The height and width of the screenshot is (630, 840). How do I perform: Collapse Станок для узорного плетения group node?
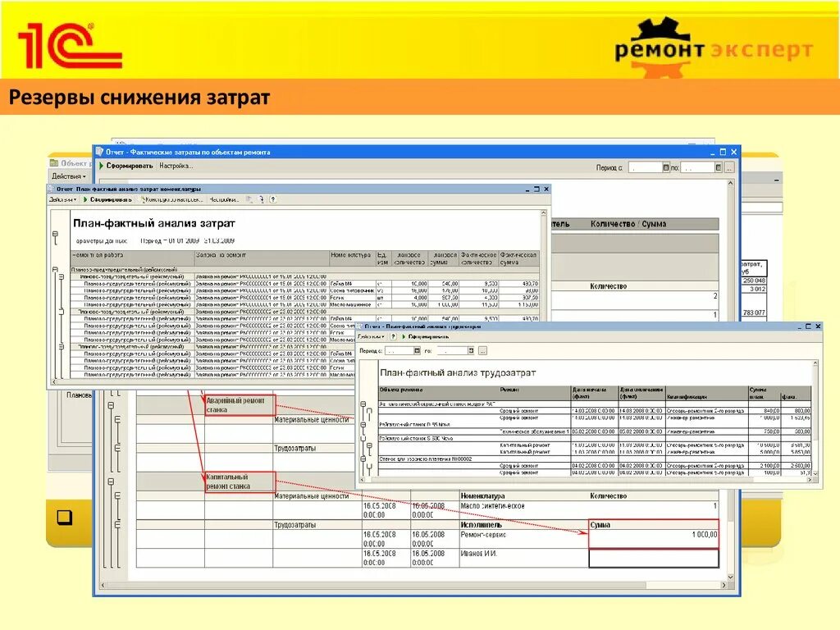tap(363, 459)
